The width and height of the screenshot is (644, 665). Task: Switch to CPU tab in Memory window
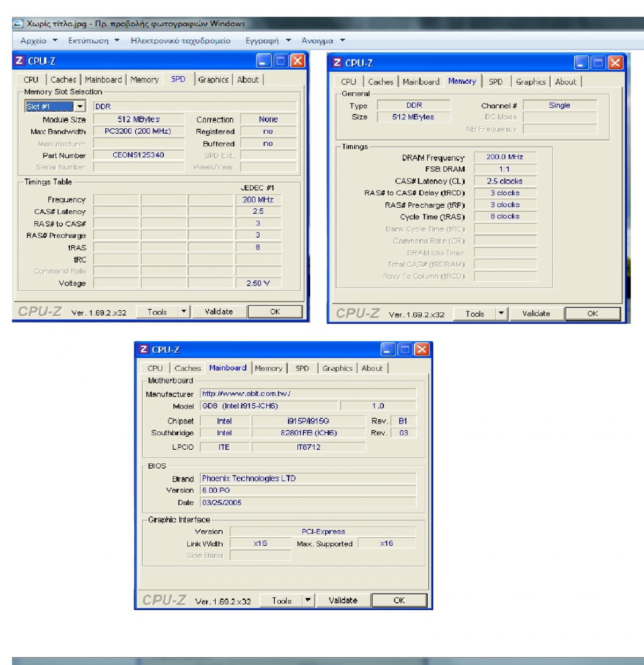[348, 82]
